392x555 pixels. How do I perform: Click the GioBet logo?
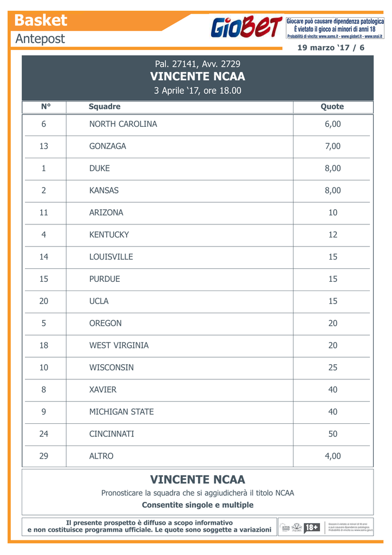coord(246,27)
